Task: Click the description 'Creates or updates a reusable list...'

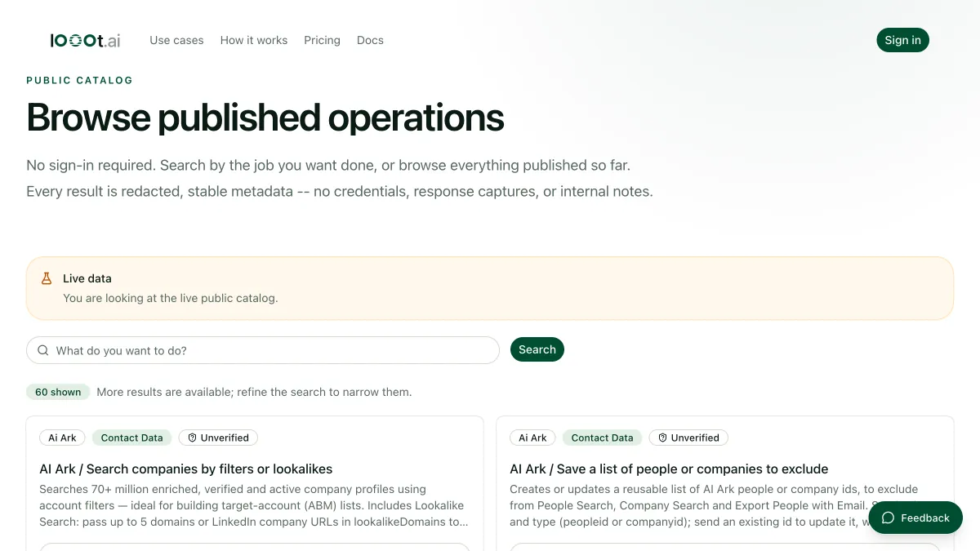Action: [x=714, y=505]
